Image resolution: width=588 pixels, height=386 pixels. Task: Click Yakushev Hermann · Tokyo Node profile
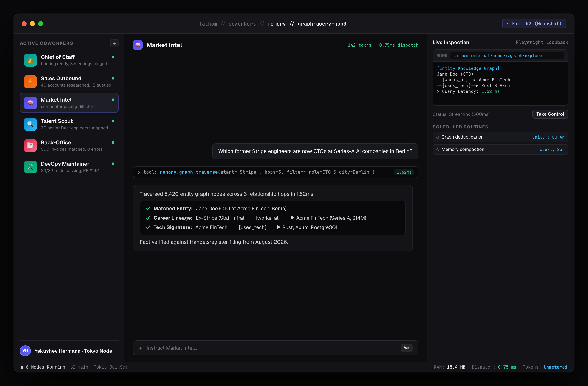click(x=73, y=351)
